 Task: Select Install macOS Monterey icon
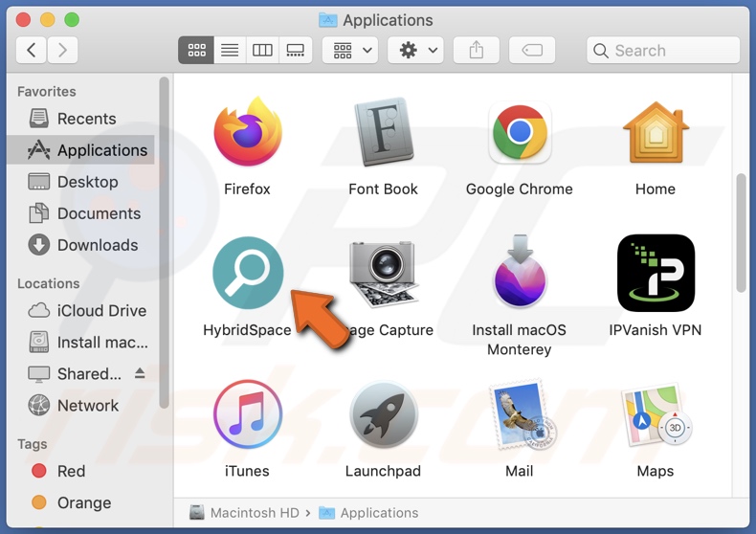click(x=520, y=272)
